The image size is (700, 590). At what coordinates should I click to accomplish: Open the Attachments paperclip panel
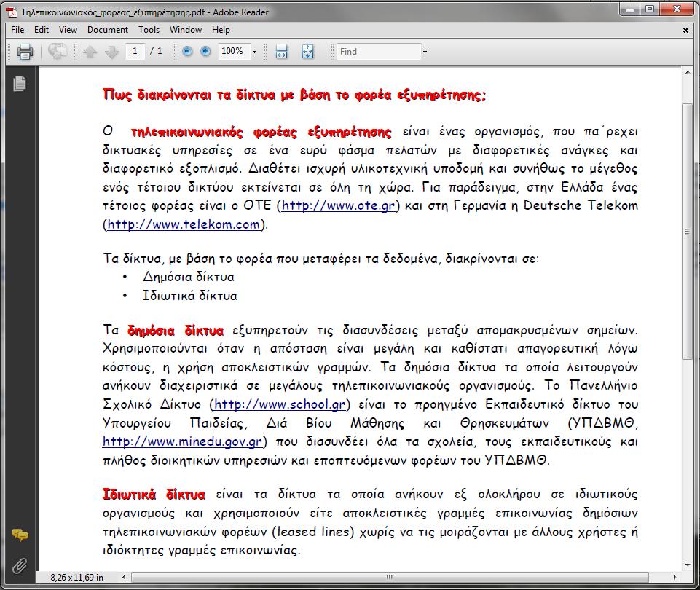pos(20,565)
